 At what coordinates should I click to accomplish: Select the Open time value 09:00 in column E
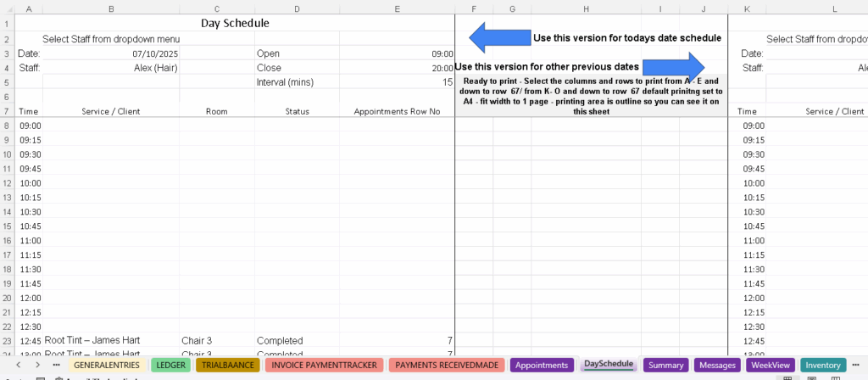tap(397, 53)
